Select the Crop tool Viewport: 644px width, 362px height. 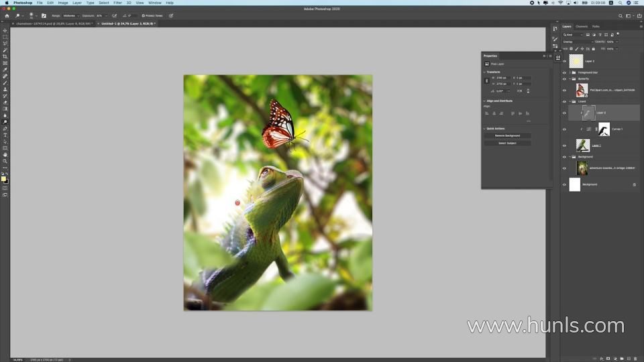tap(5, 56)
